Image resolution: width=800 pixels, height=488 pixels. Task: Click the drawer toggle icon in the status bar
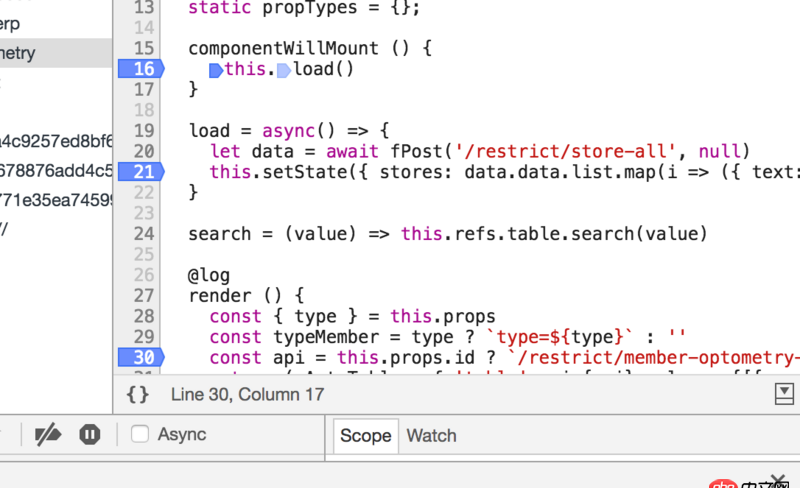[x=784, y=395]
